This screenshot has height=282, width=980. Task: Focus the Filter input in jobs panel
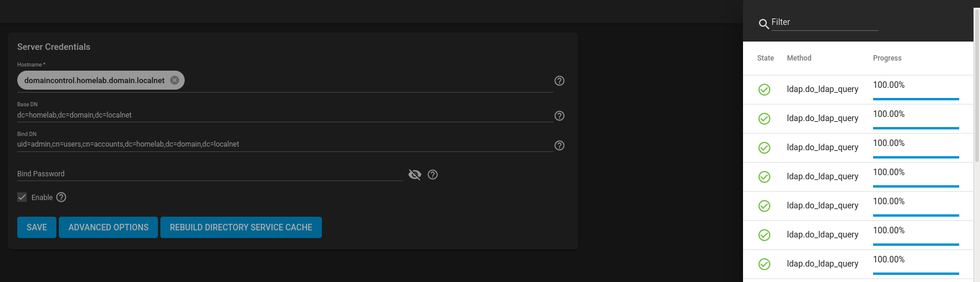coord(824,23)
